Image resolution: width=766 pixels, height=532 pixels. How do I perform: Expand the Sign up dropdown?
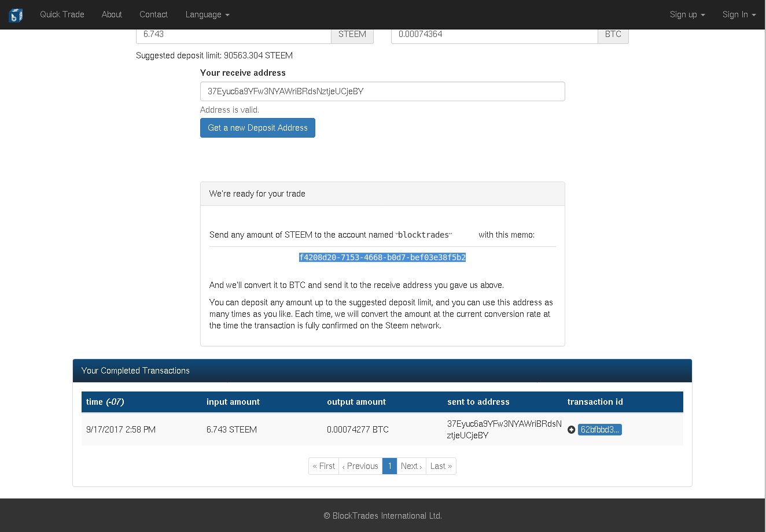tap(687, 14)
